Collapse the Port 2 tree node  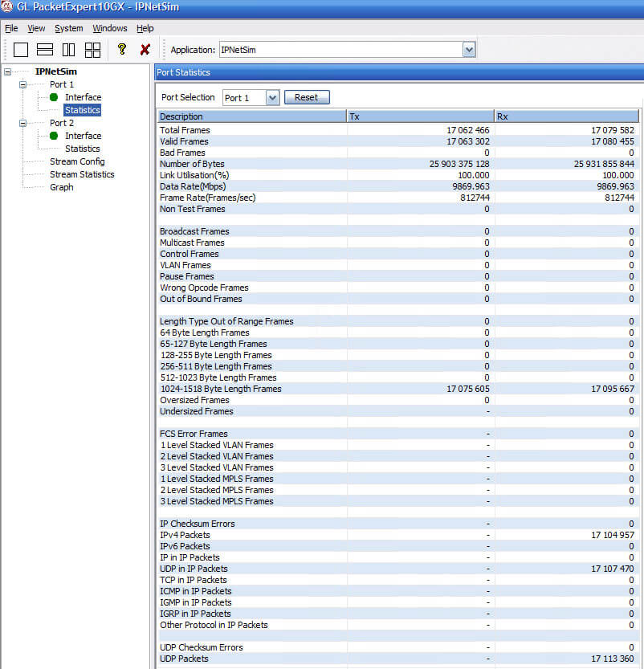pyautogui.click(x=23, y=123)
